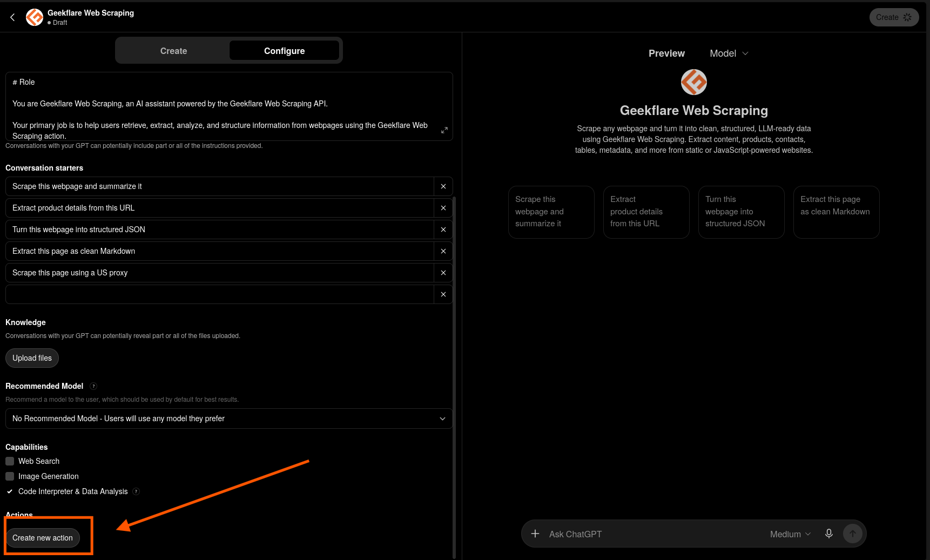Delete the 'Extract this page as clean Markdown' starter

click(443, 251)
